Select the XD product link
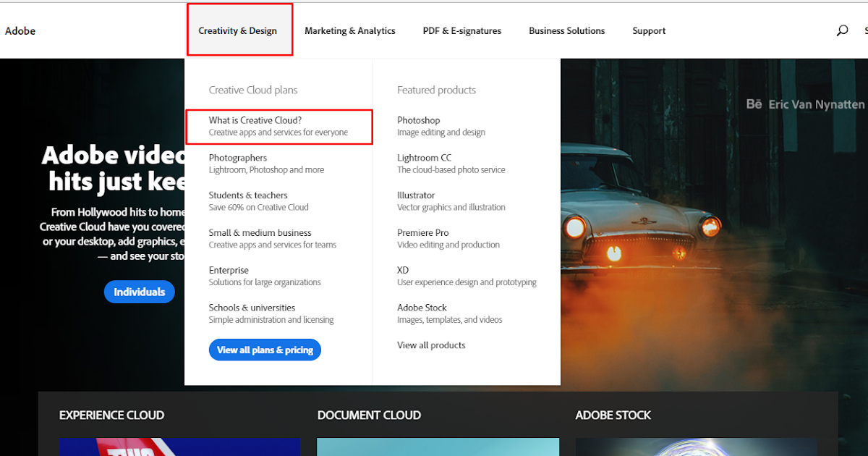 (x=467, y=276)
